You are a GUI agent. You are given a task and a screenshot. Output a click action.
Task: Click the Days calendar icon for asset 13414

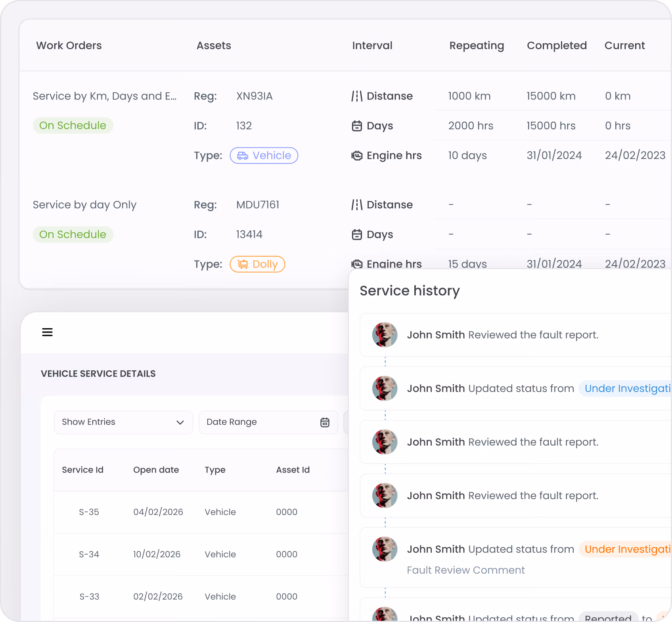tap(357, 234)
